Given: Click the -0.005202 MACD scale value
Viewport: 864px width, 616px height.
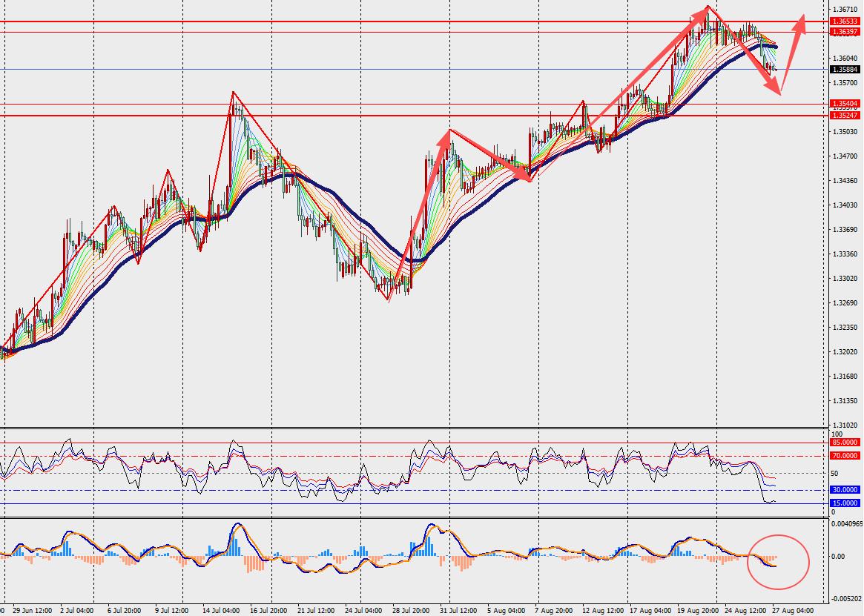Looking at the screenshot, I should point(847,598).
